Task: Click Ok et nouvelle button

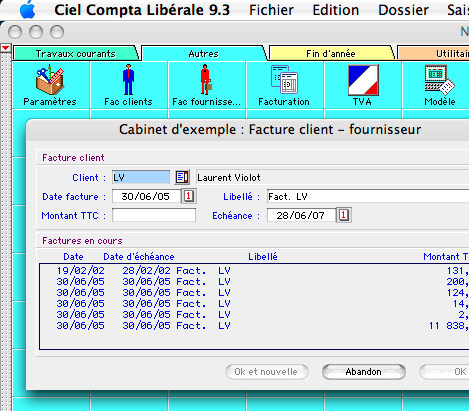Action: tap(266, 372)
